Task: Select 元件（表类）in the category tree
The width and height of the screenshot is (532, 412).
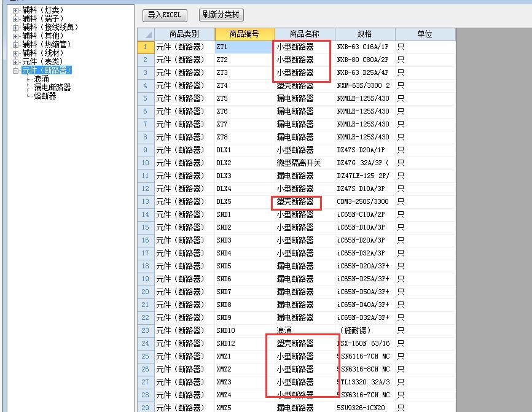Action: (43, 62)
